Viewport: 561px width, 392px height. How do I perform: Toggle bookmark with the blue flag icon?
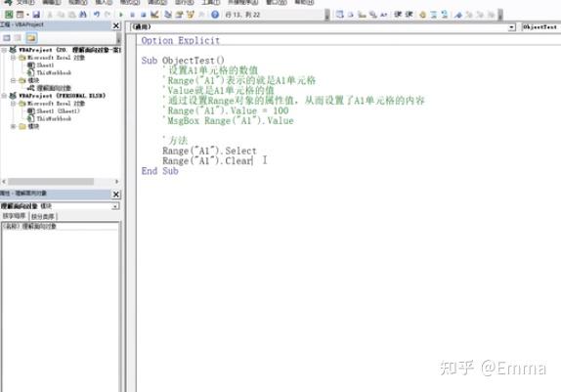(458, 15)
